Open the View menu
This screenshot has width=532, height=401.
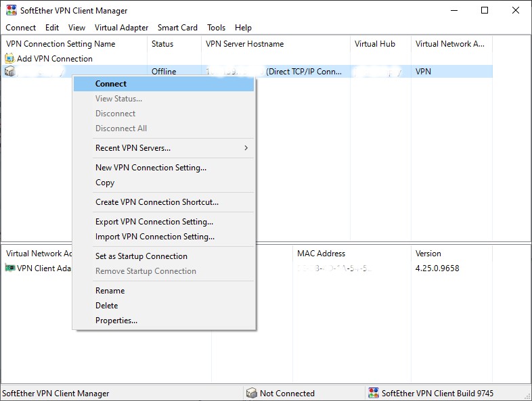pyautogui.click(x=76, y=28)
